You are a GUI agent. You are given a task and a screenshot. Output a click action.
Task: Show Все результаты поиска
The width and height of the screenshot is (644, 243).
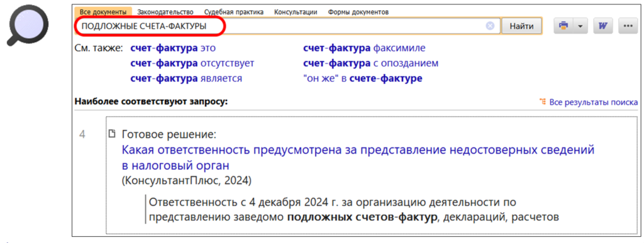click(x=594, y=102)
